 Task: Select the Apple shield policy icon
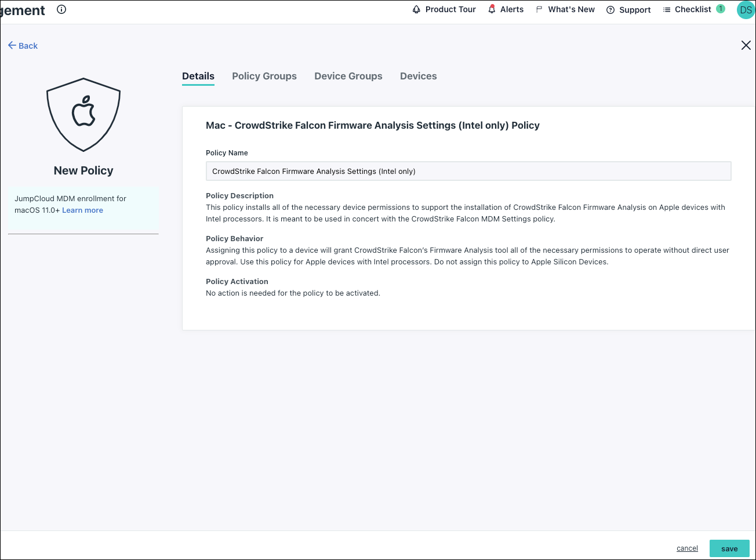coord(83,114)
